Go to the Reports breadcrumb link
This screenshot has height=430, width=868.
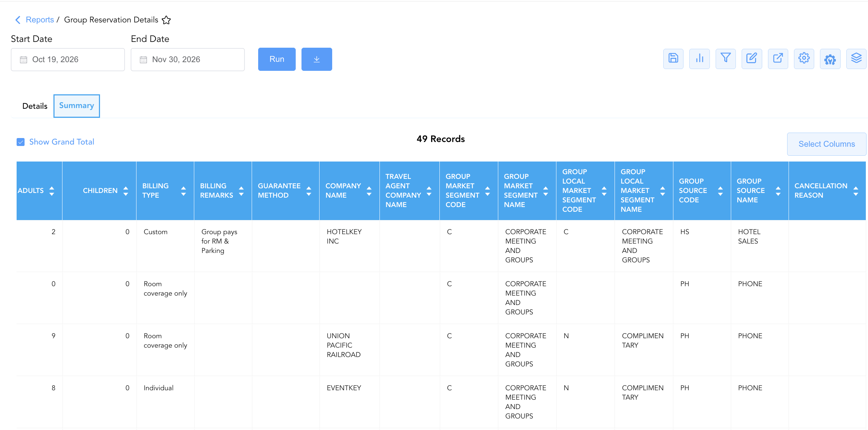(40, 20)
